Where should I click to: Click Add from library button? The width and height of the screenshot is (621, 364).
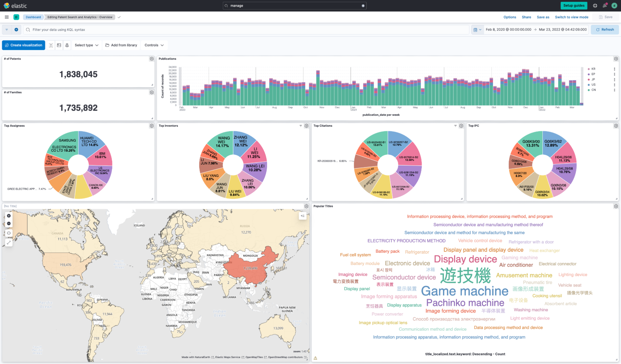pyautogui.click(x=121, y=45)
